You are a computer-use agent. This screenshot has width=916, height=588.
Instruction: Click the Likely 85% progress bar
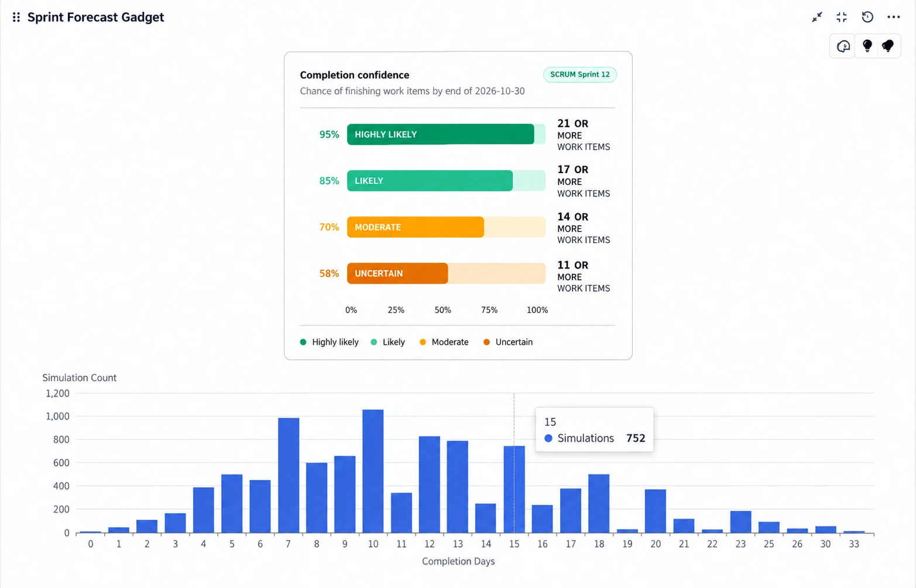pyautogui.click(x=446, y=181)
